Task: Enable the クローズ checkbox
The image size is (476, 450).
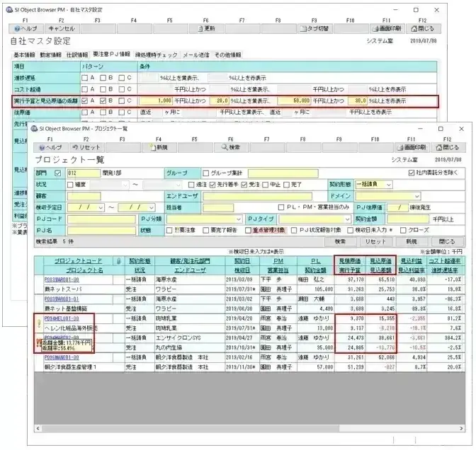Action: (403, 231)
